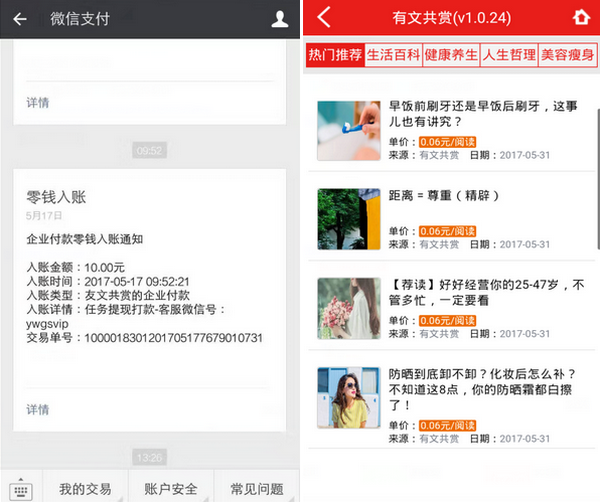Open the 账户安全 bottom menu
The height and width of the screenshot is (503, 600).
[171, 489]
